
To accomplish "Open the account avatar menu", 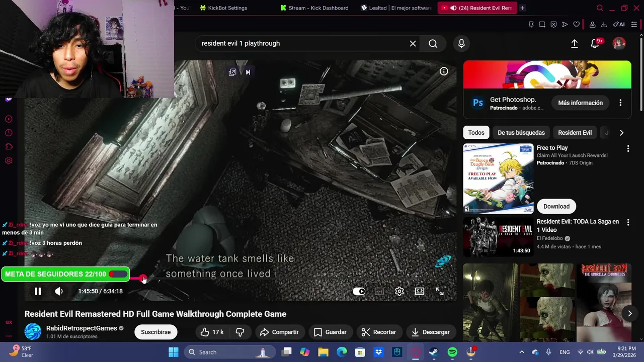I will 619,43.
